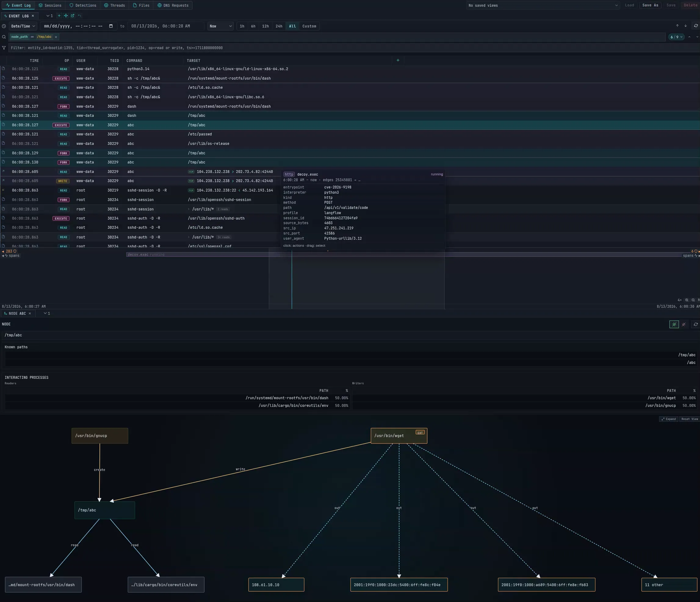Click the Load button
700x602 pixels.
tap(630, 5)
